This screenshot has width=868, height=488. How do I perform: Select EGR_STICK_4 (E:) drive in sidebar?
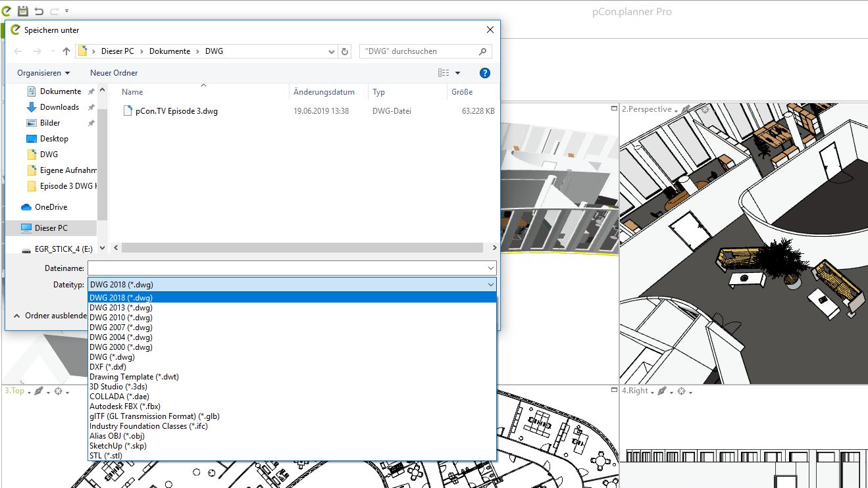point(65,249)
